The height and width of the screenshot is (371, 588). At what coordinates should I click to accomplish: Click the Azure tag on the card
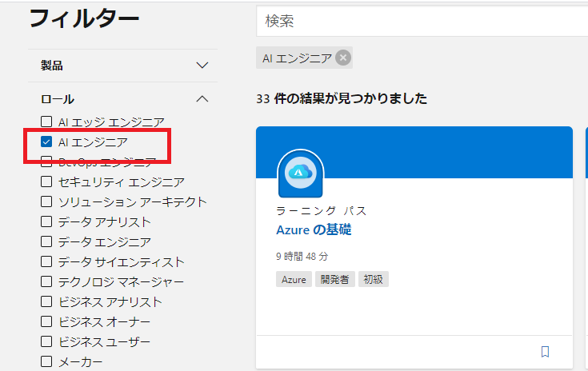point(294,279)
